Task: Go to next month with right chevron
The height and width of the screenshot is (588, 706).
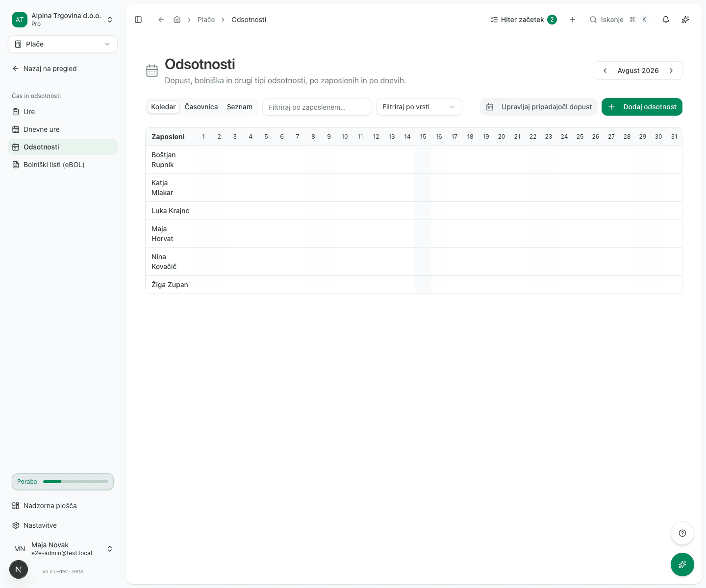Action: click(x=671, y=71)
